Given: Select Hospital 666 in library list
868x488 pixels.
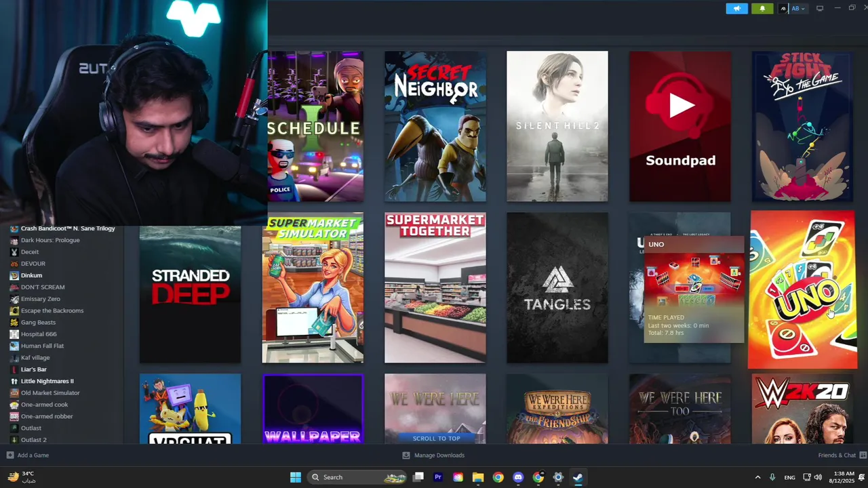Looking at the screenshot, I should pyautogui.click(x=39, y=334).
